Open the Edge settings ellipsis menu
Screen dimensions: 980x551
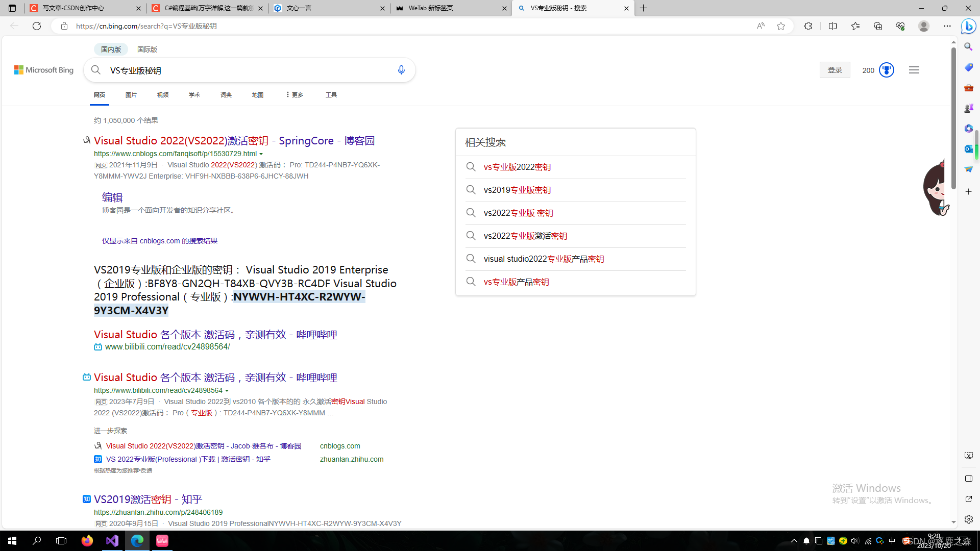[947, 26]
